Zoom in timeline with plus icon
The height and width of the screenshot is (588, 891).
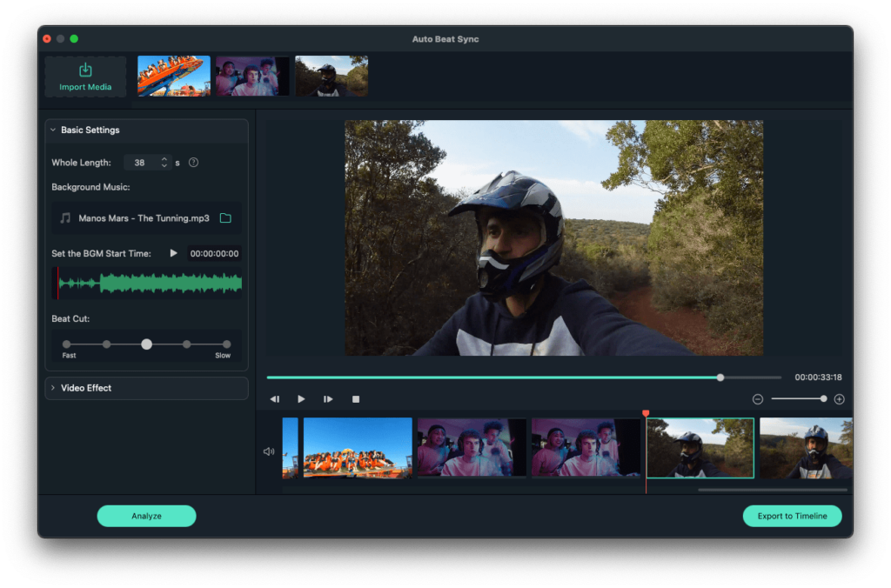(x=839, y=399)
